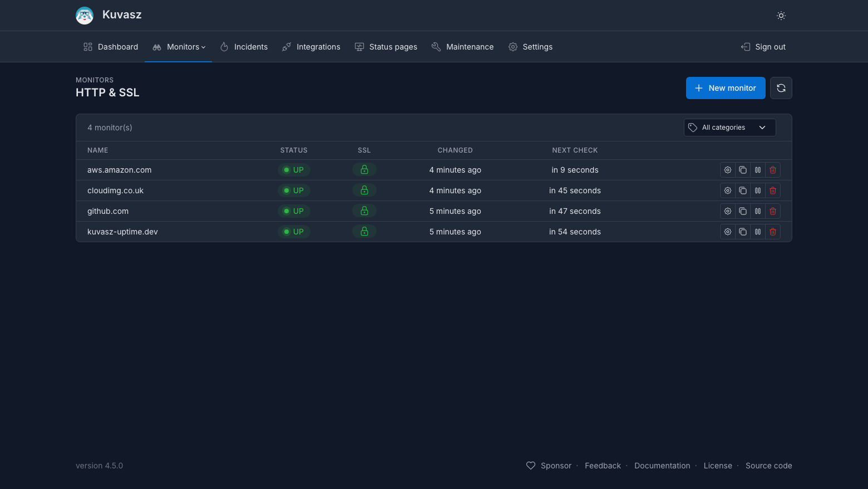
Task: Duplicate the aws.amazon.com monitor
Action: 743,170
